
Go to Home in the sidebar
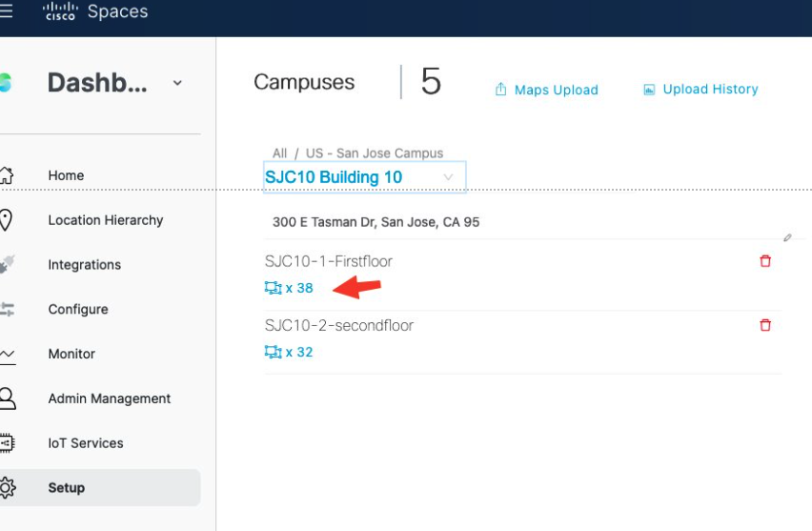(66, 175)
